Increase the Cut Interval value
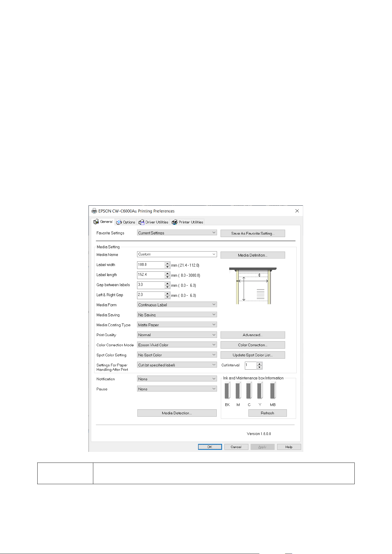Screen dimensions: 392x554 click(x=259, y=364)
